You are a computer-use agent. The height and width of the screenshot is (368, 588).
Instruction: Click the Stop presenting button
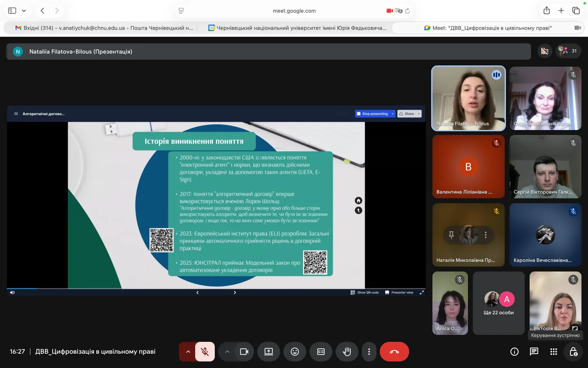coord(372,114)
